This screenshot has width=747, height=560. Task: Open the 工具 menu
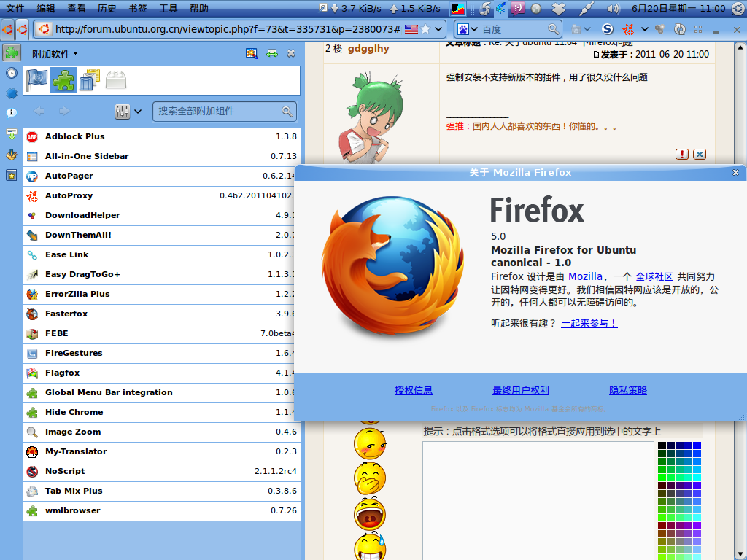click(x=169, y=8)
